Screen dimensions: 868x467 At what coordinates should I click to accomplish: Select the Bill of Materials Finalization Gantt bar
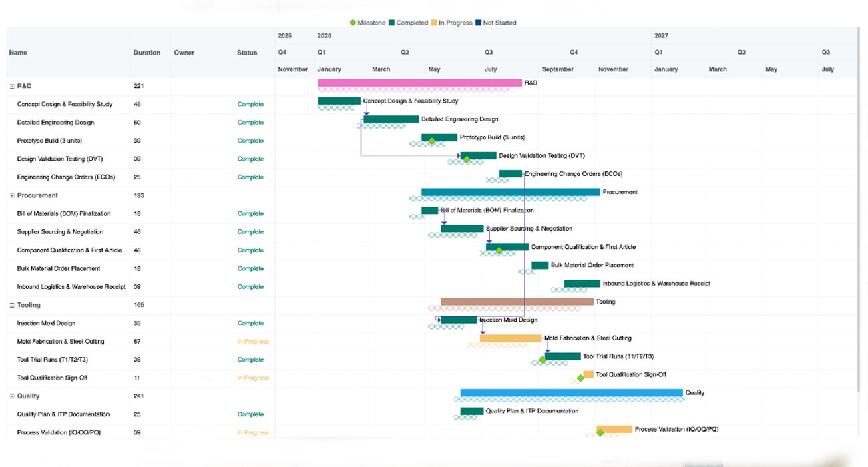pyautogui.click(x=429, y=210)
